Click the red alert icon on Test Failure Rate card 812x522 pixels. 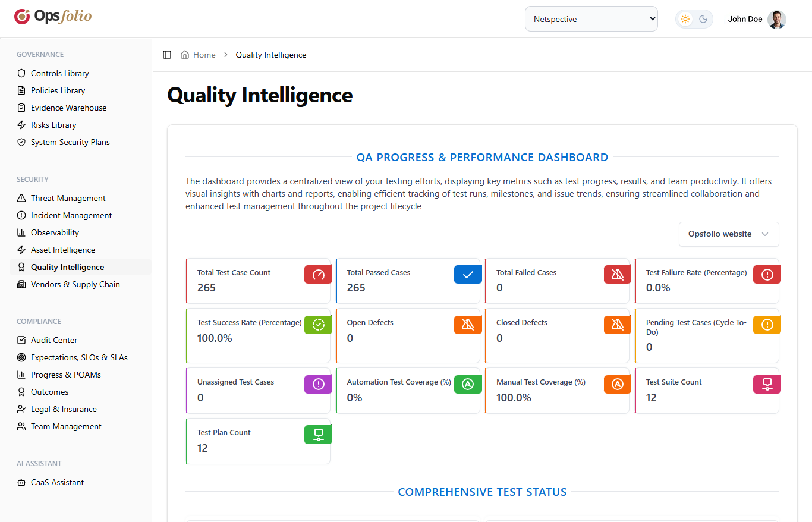(x=767, y=275)
